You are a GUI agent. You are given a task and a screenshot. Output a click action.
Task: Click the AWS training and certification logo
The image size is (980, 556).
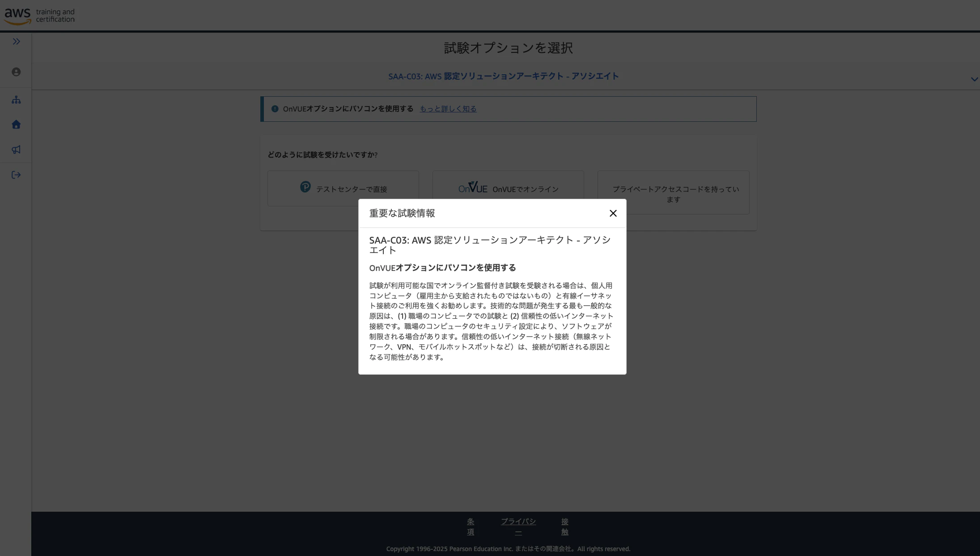[39, 16]
